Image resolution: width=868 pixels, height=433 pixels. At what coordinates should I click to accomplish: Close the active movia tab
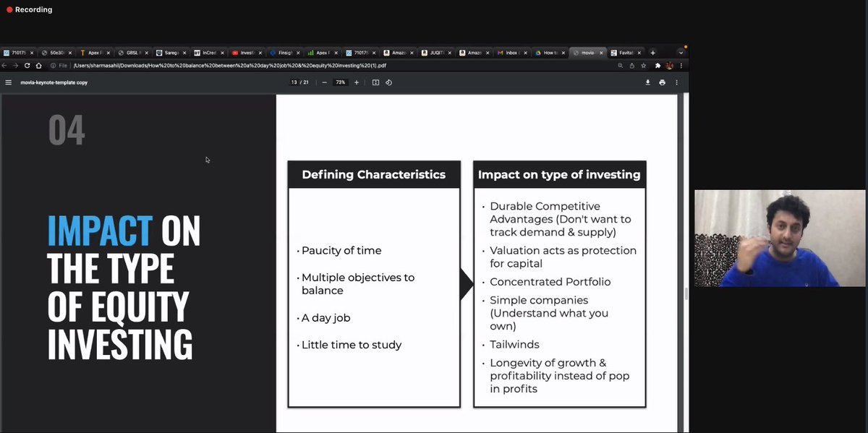pyautogui.click(x=601, y=53)
